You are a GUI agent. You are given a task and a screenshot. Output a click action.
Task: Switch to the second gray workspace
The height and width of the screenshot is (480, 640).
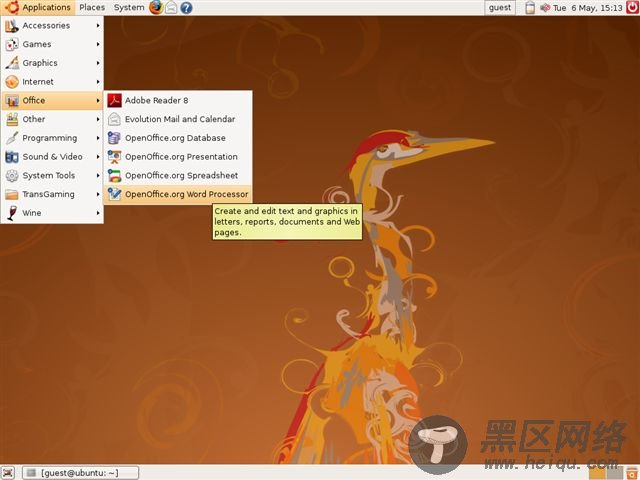(x=614, y=473)
